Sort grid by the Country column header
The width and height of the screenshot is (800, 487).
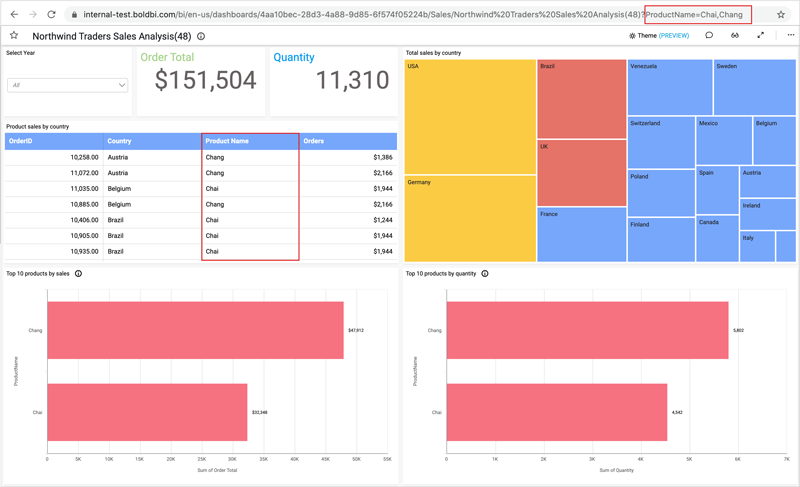[x=150, y=141]
